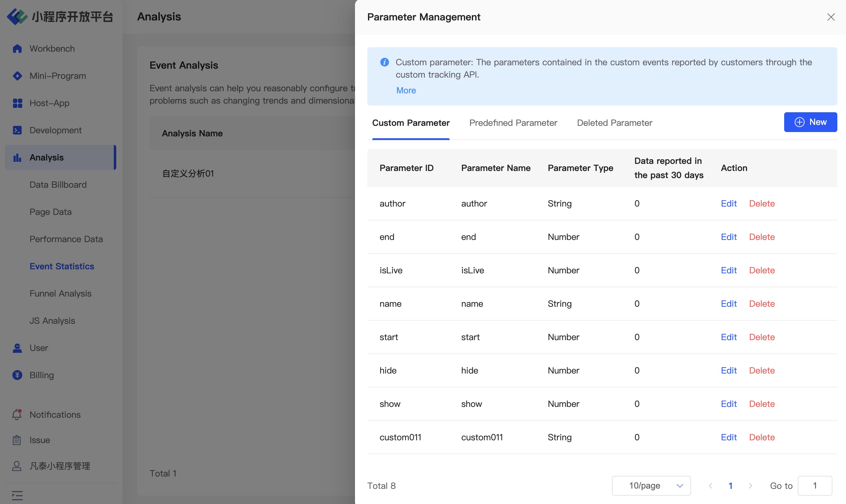The height and width of the screenshot is (504, 846).
Task: Edit the name parameter
Action: (x=728, y=304)
